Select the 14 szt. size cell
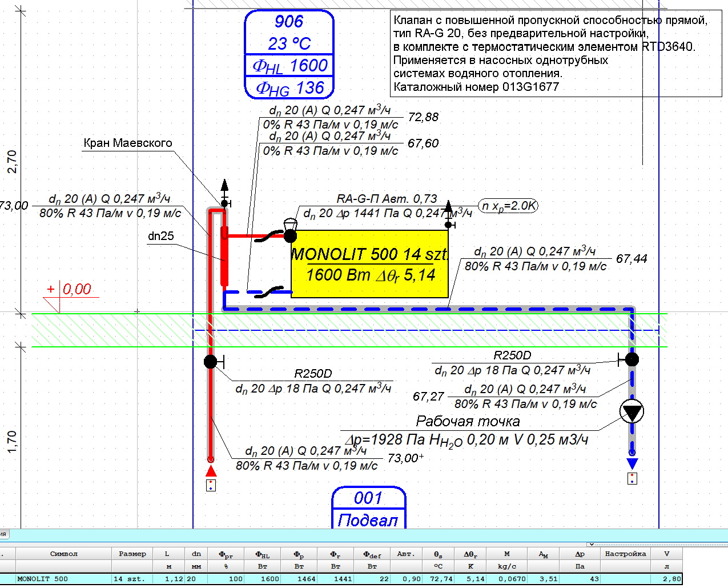728x588 pixels. pos(132,579)
